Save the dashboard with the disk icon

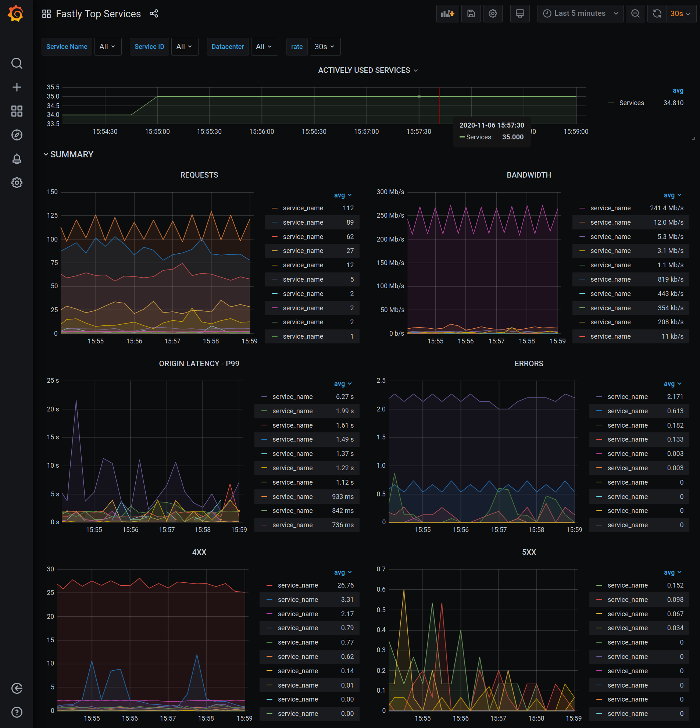pos(471,14)
